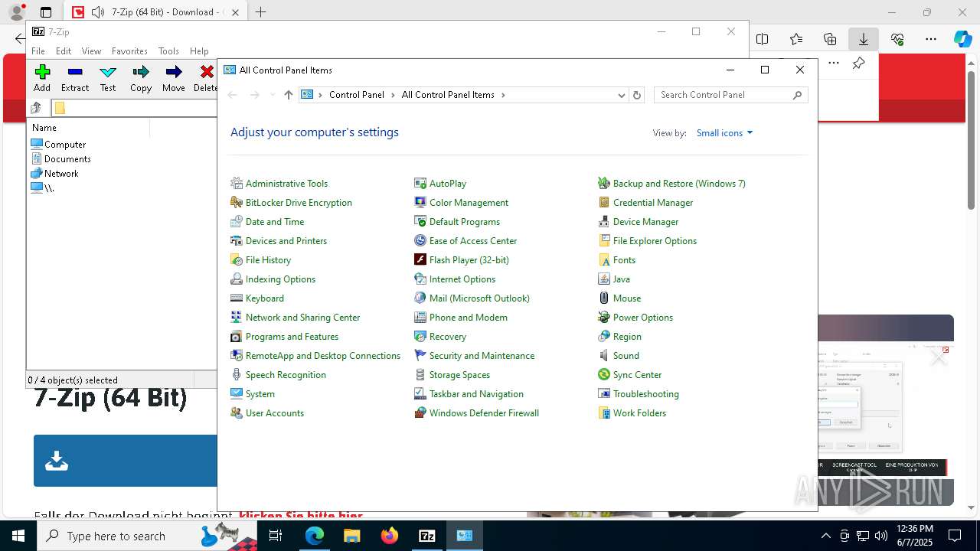Click the Keyboard icon
980x551 pixels.
pos(237,298)
